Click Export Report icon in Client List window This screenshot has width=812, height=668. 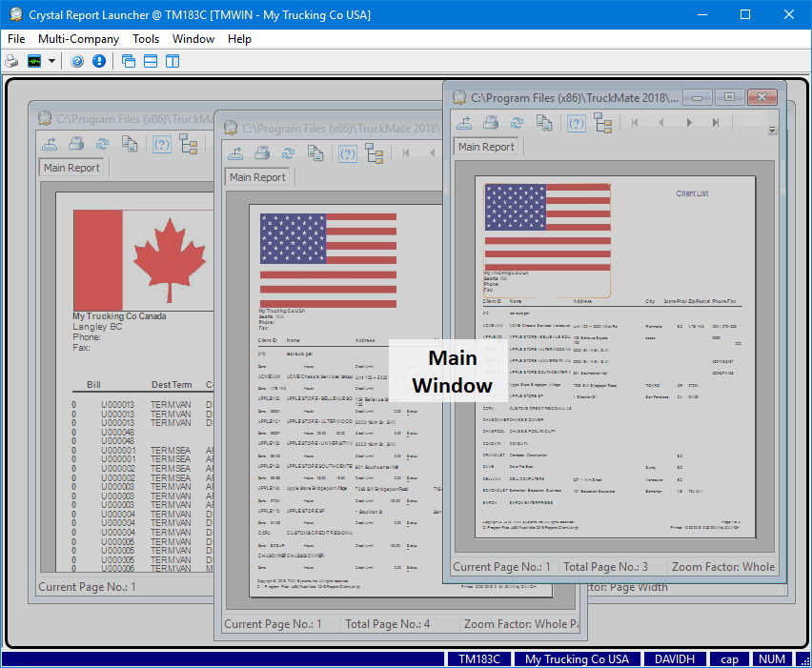(x=463, y=122)
